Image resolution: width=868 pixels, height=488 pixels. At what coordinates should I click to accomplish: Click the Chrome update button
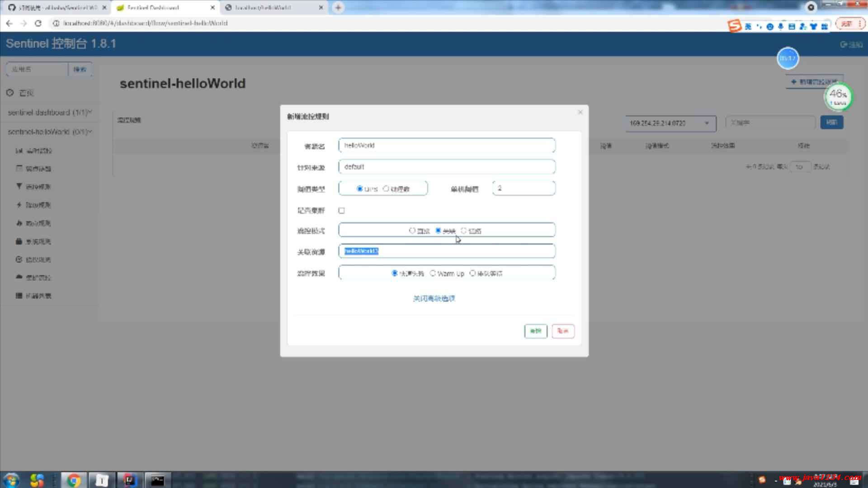[x=846, y=23]
